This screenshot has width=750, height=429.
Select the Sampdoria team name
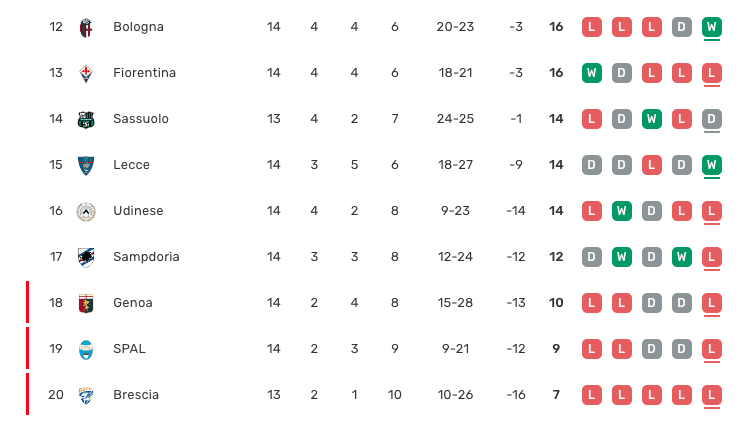click(x=146, y=257)
